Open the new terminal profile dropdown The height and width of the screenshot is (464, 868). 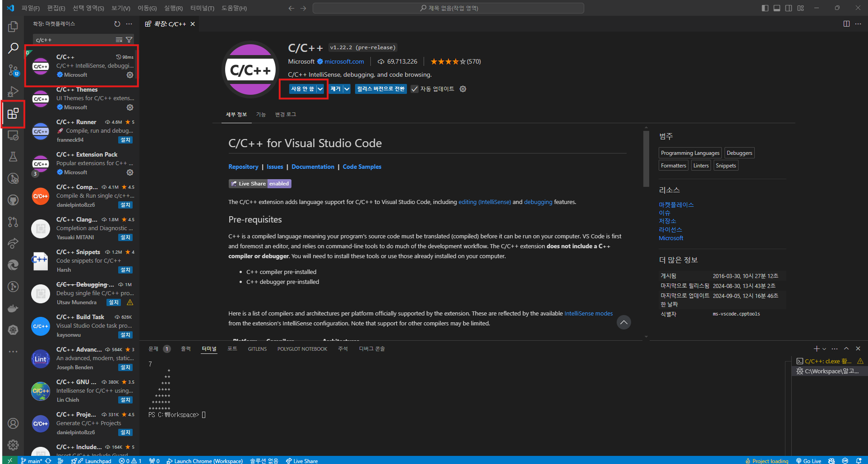[824, 348]
